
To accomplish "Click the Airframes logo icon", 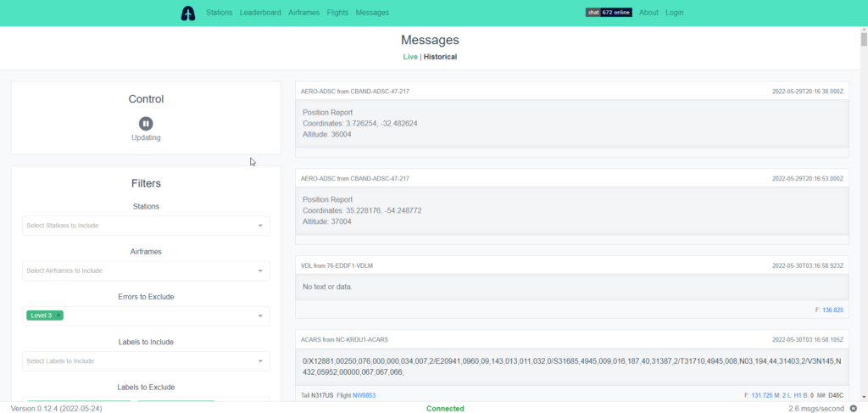I will click(187, 13).
